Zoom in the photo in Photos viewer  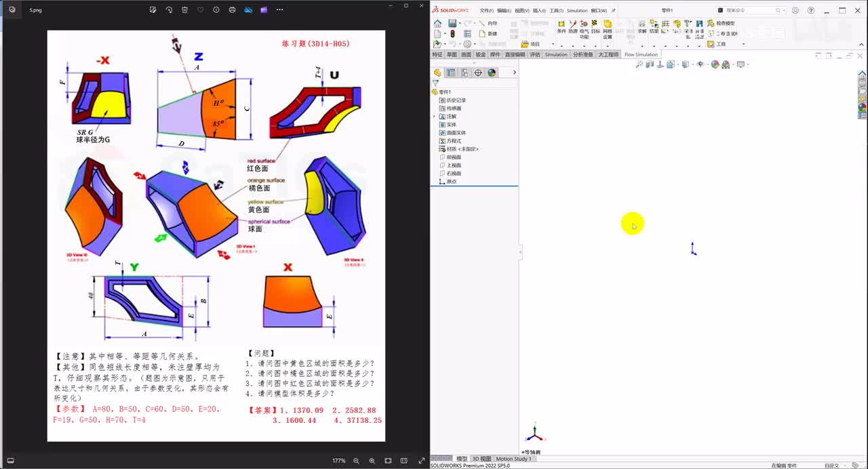point(372,461)
